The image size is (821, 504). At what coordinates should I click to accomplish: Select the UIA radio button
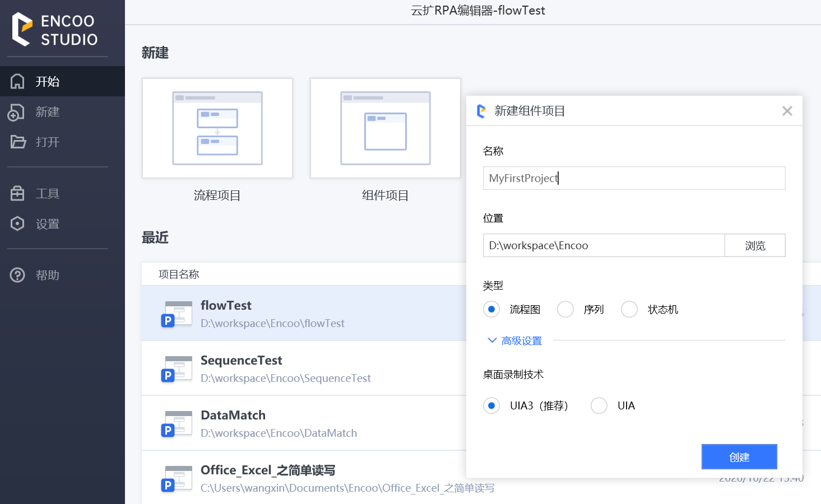pos(599,405)
